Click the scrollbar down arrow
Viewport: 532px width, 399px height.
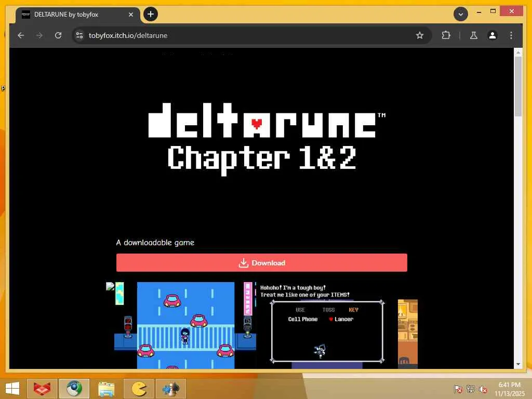[x=518, y=364]
